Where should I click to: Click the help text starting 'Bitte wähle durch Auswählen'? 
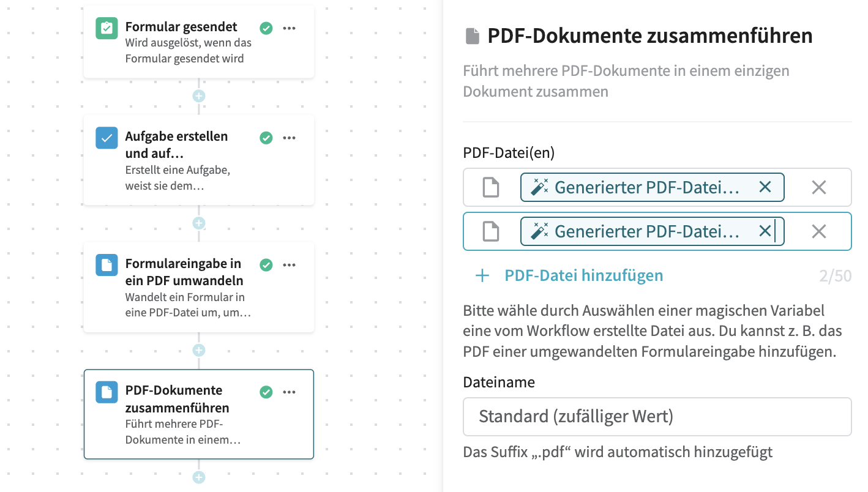click(653, 331)
